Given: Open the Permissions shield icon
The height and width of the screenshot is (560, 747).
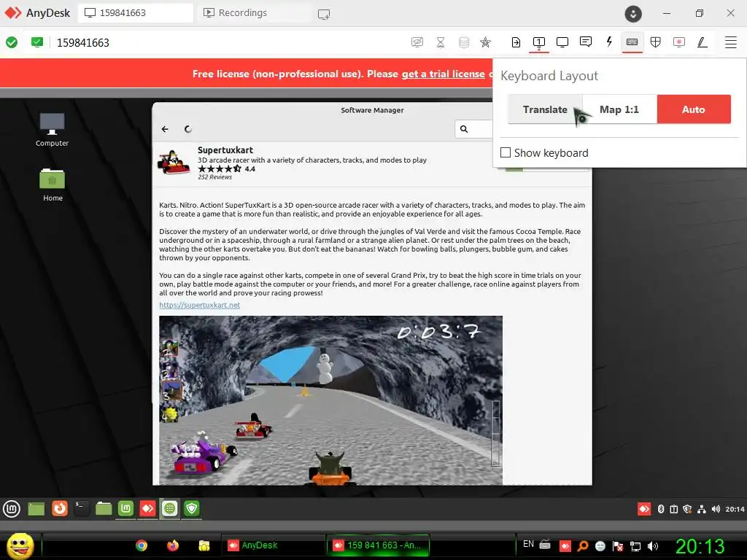Looking at the screenshot, I should click(656, 42).
